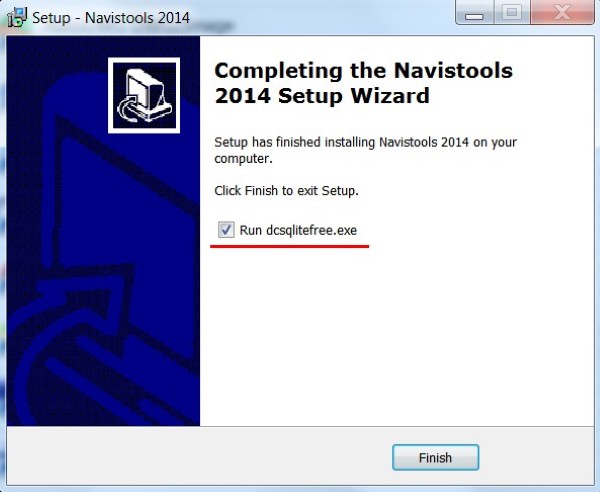Click the 'Run dcsqlitefree.exe' label text
Image resolution: width=600 pixels, height=492 pixels.
298,230
